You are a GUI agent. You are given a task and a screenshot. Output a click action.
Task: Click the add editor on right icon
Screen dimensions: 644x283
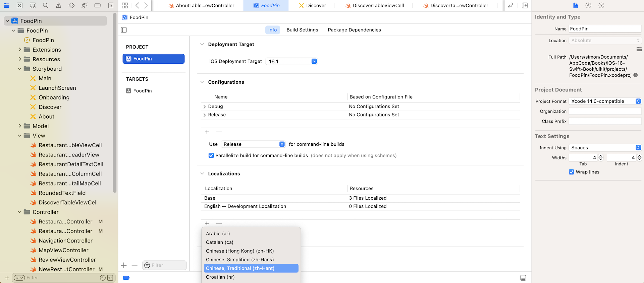pos(525,5)
